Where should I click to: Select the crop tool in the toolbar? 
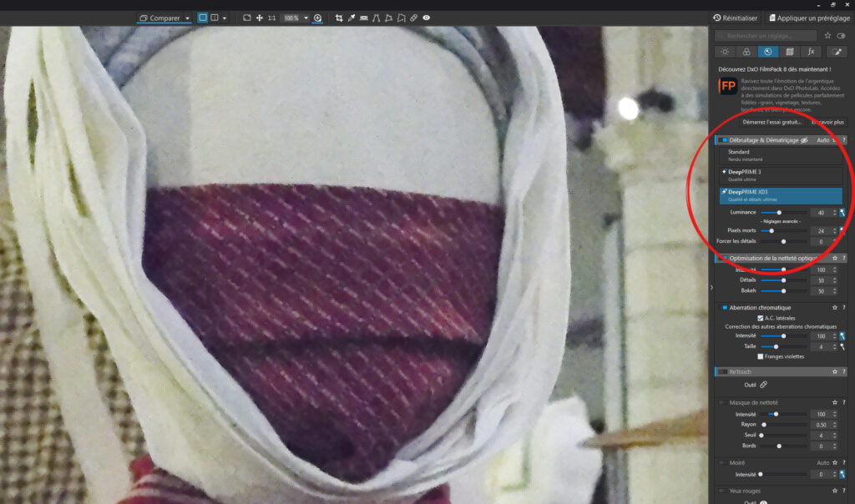tap(339, 18)
